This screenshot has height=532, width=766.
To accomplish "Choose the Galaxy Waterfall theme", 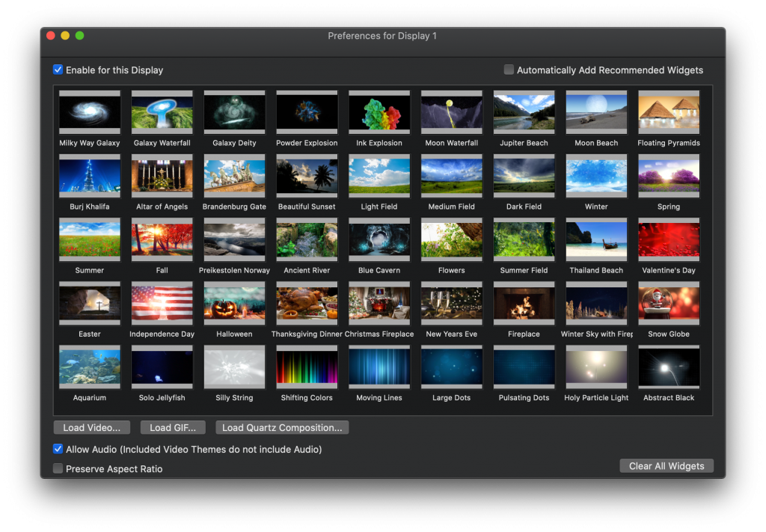I will pos(162,112).
